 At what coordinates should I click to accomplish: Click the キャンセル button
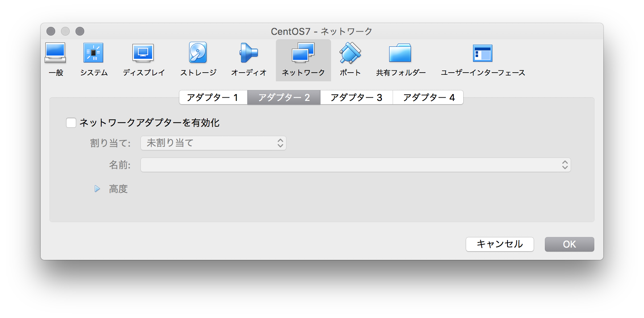click(x=500, y=244)
